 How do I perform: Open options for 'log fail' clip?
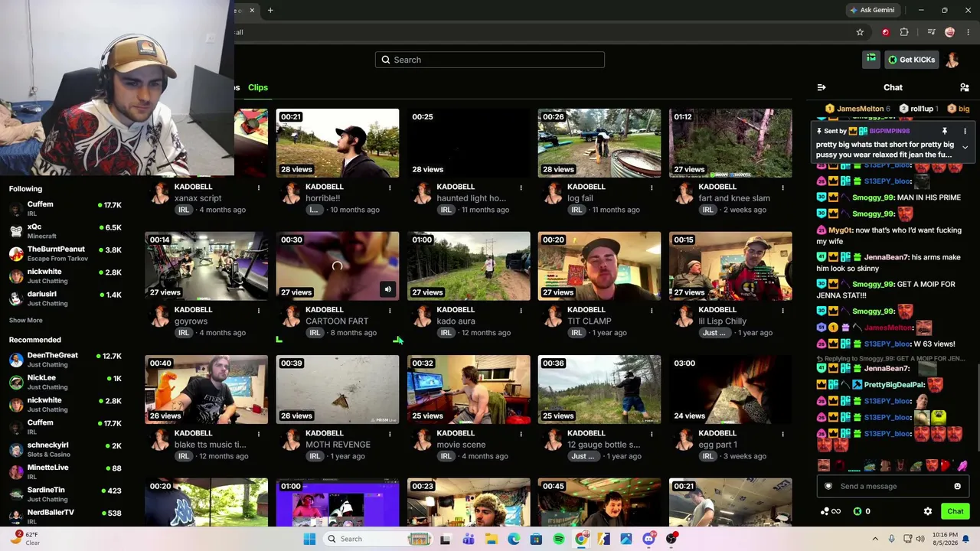(x=652, y=187)
